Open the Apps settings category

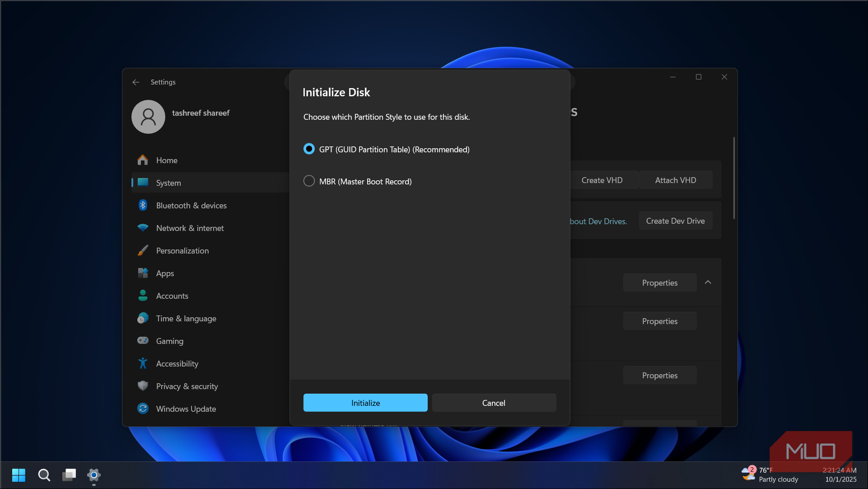point(210,273)
